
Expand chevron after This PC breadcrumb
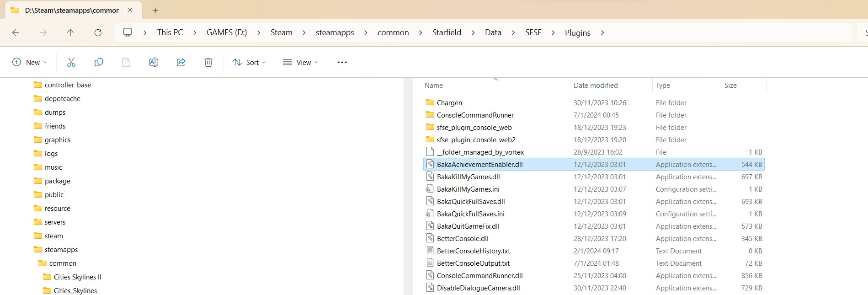coord(195,32)
